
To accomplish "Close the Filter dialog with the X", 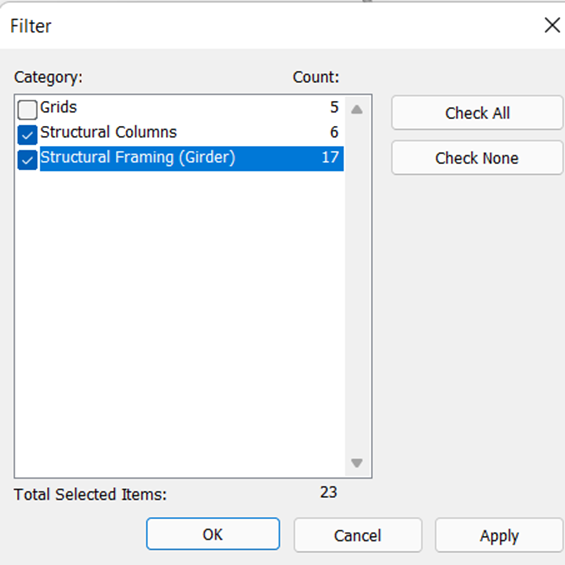I will 552,25.
